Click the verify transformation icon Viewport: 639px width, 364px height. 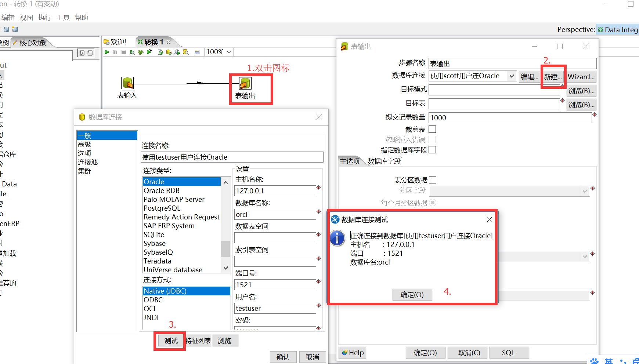160,52
